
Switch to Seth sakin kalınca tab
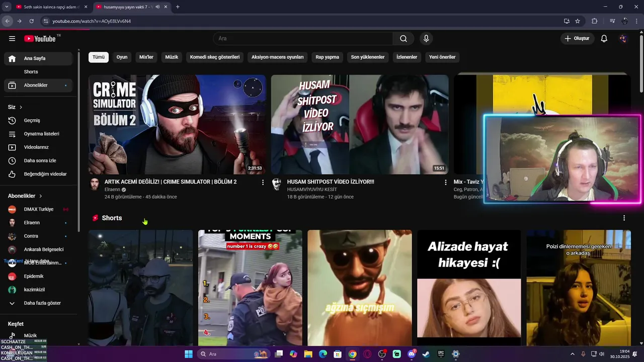pyautogui.click(x=52, y=7)
